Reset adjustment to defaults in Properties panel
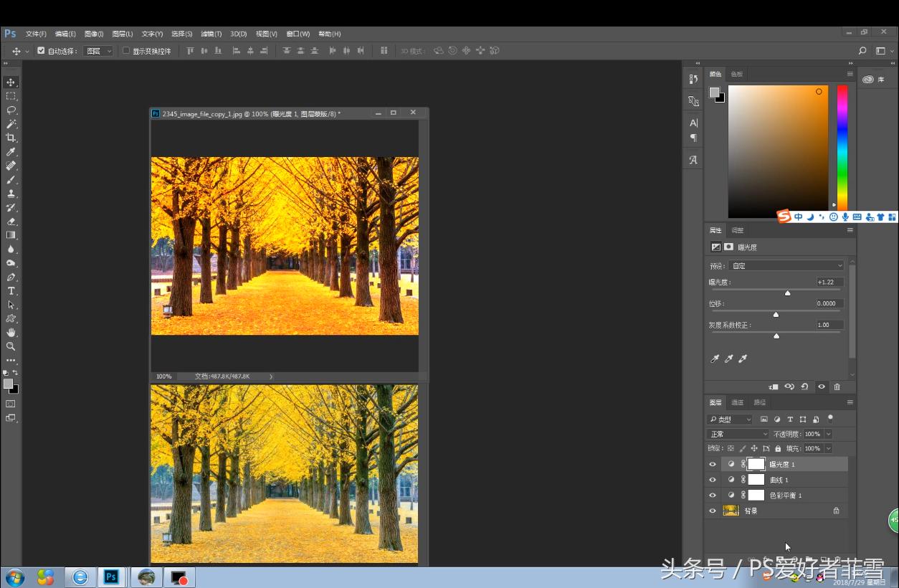 click(x=805, y=387)
